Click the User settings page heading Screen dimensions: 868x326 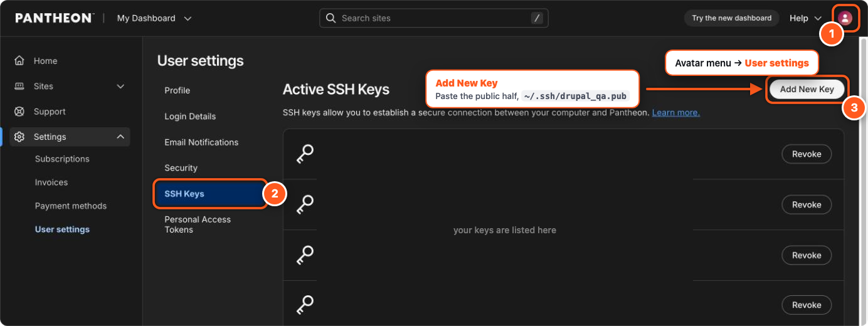(x=201, y=61)
